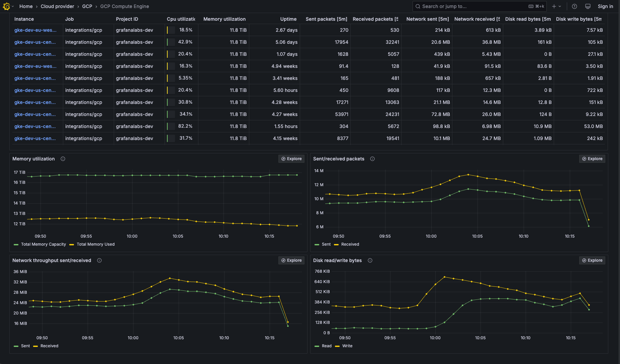Click the plus new item icon

coord(554,6)
